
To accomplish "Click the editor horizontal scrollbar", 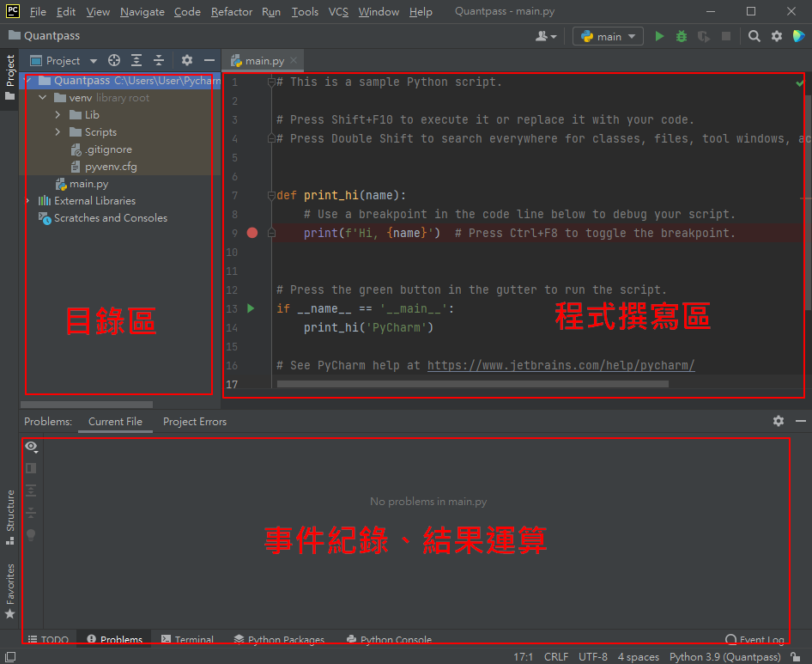I will (472, 384).
